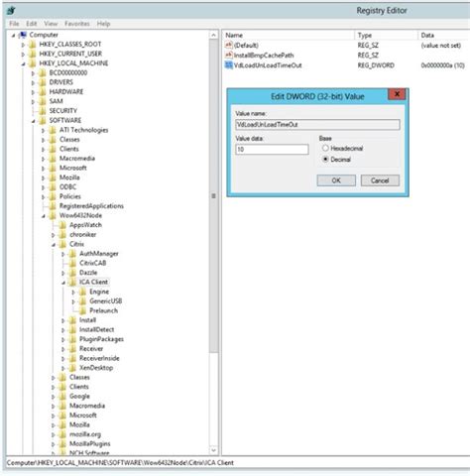Screen dimensions: 470x476
Task: Collapse the Computer root node
Action: [x=13, y=36]
